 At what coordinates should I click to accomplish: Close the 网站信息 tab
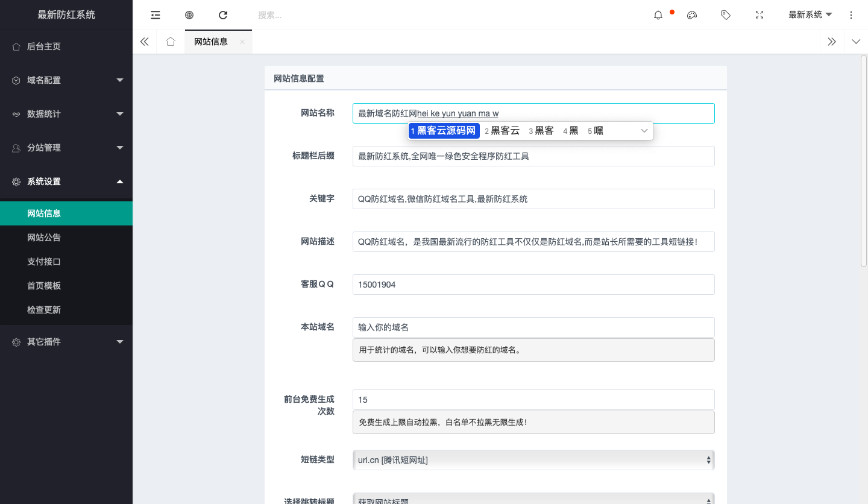point(242,42)
